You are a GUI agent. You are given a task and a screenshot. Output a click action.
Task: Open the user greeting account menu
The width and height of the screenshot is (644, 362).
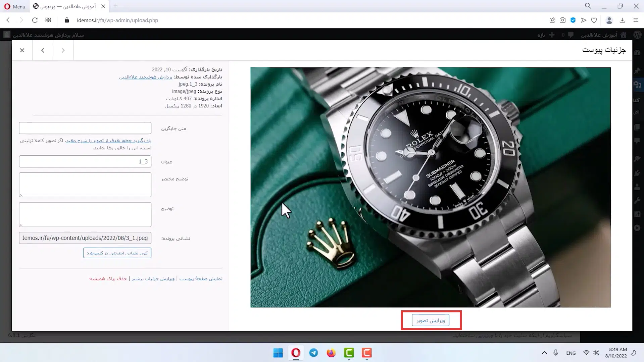click(x=44, y=35)
